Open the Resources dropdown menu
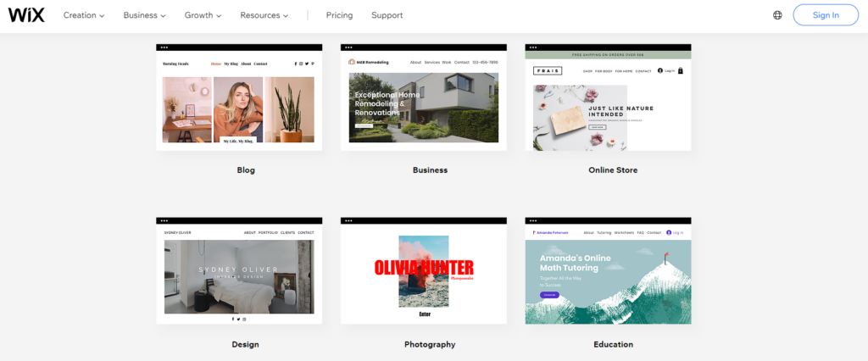The image size is (868, 361). click(x=264, y=15)
